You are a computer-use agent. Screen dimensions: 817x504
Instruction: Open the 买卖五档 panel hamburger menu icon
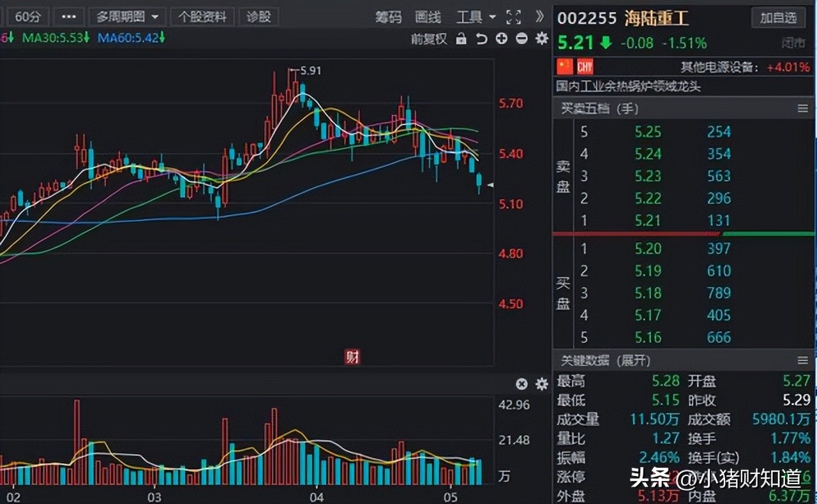[x=803, y=108]
